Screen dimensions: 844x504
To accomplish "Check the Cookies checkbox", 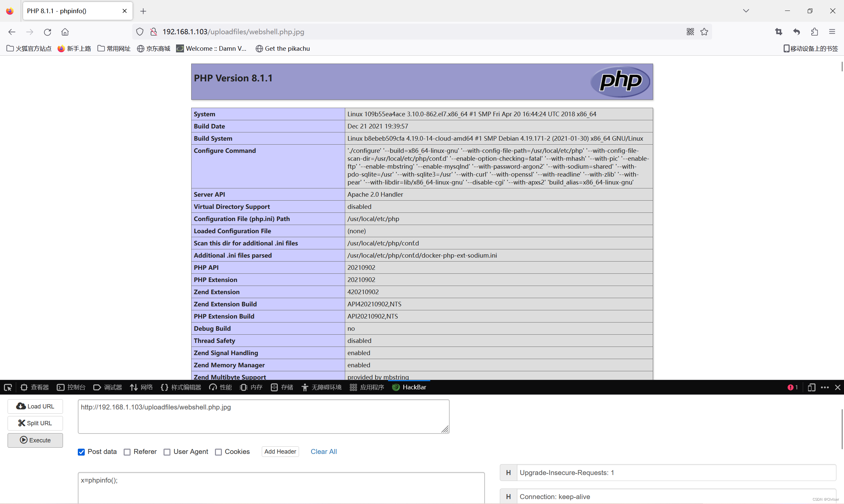I will click(x=219, y=452).
